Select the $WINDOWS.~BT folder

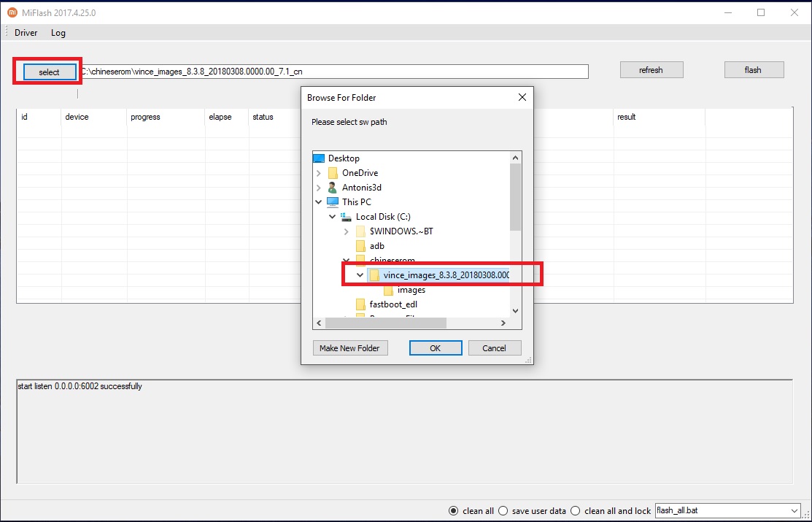401,231
